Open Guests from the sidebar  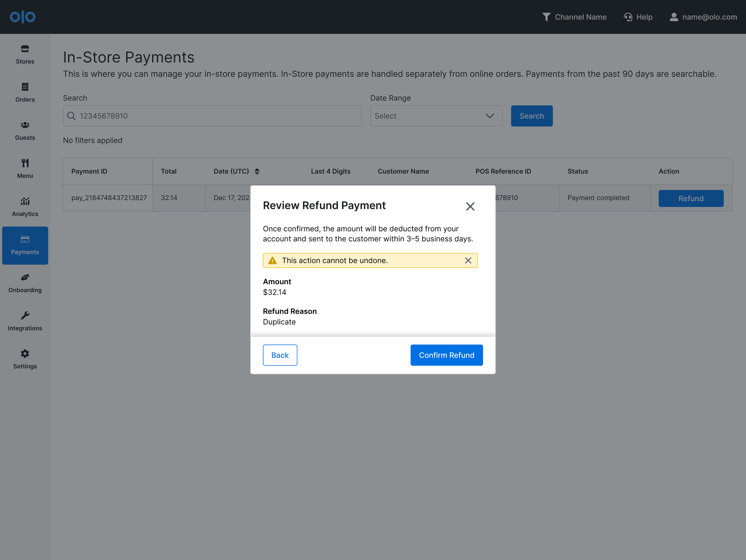(x=25, y=125)
